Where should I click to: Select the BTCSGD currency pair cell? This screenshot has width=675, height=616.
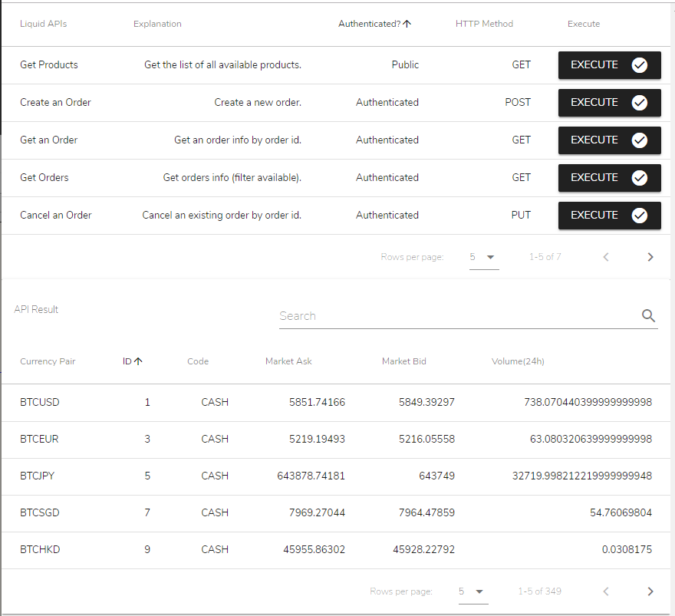40,512
